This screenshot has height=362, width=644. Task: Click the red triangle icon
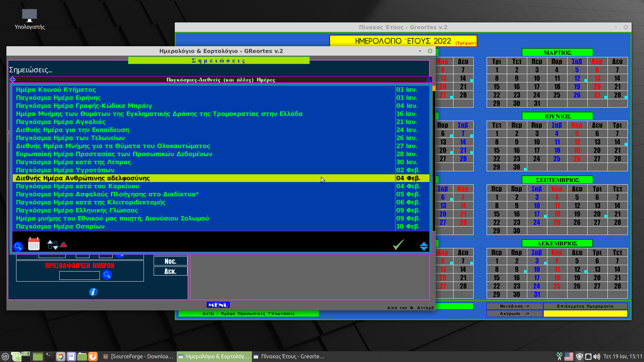64,245
